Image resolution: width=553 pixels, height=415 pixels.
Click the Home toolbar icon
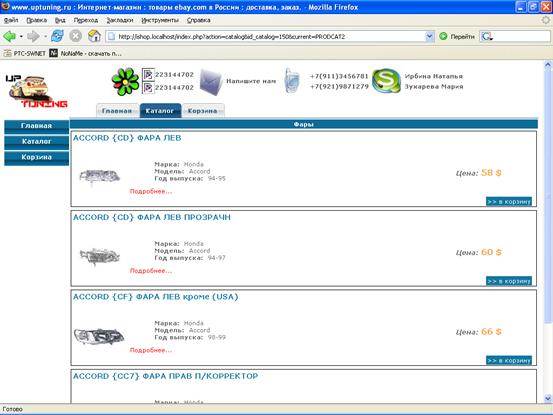[x=94, y=36]
